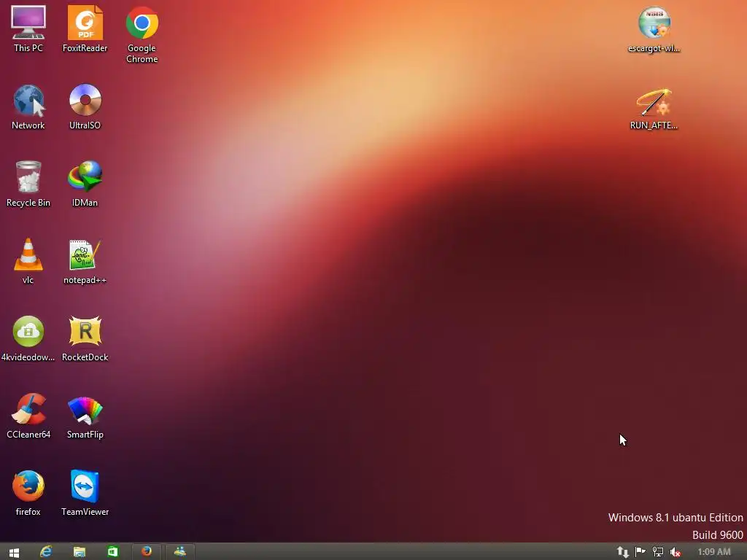Image resolution: width=747 pixels, height=560 pixels.
Task: Open the Action Center flag icon
Action: [640, 552]
